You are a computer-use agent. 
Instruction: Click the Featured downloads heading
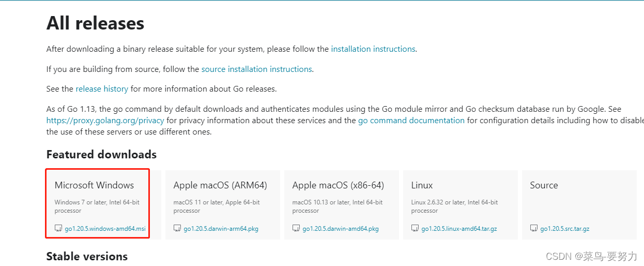tap(101, 155)
